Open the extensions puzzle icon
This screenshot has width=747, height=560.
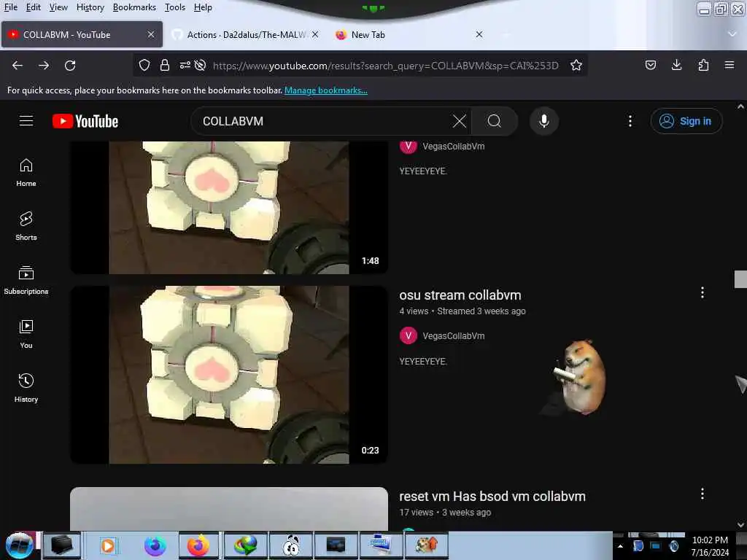[703, 65]
